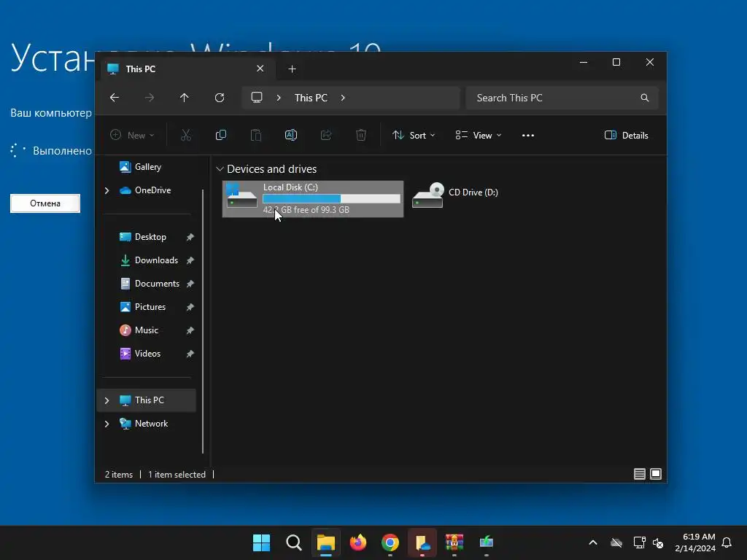Show hidden system tray icons
Screen dimensions: 747x560
[593, 542]
